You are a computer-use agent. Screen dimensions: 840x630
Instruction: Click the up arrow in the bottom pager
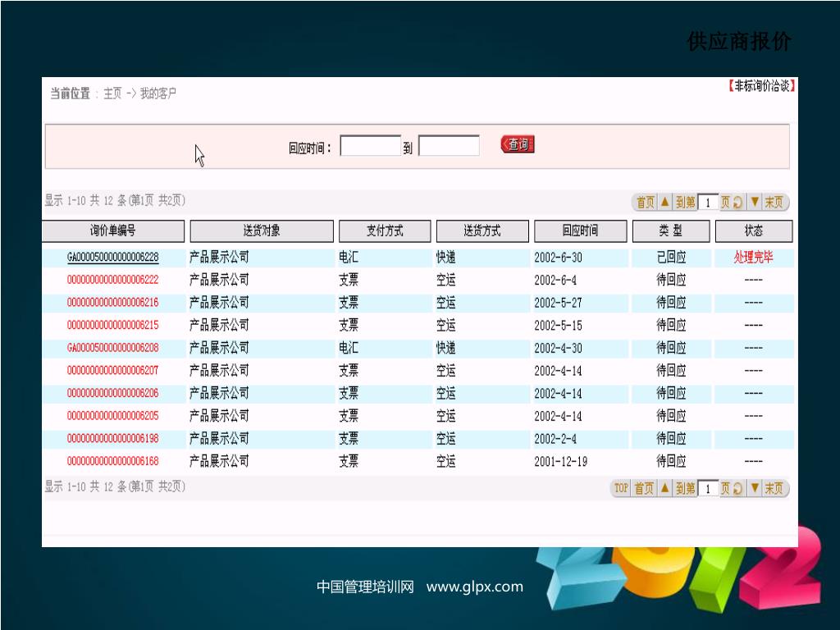pos(664,488)
